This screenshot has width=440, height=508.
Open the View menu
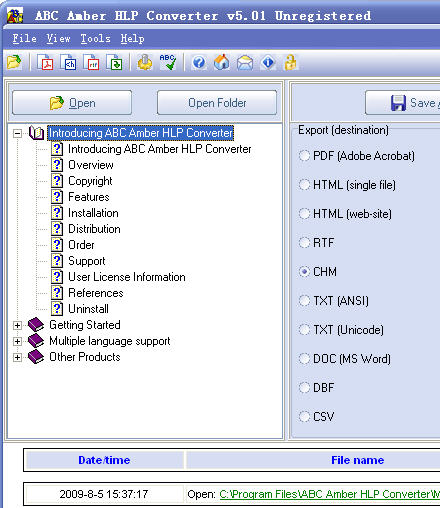pyautogui.click(x=58, y=39)
